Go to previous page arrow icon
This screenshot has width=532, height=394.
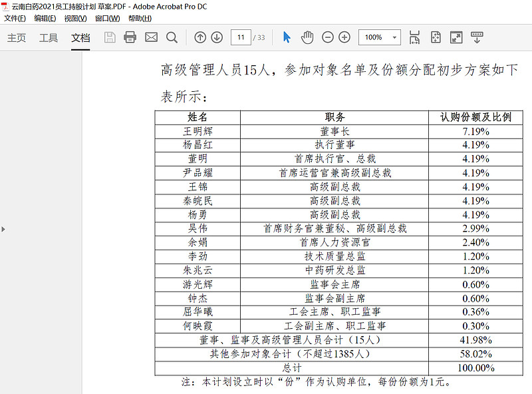[200, 37]
